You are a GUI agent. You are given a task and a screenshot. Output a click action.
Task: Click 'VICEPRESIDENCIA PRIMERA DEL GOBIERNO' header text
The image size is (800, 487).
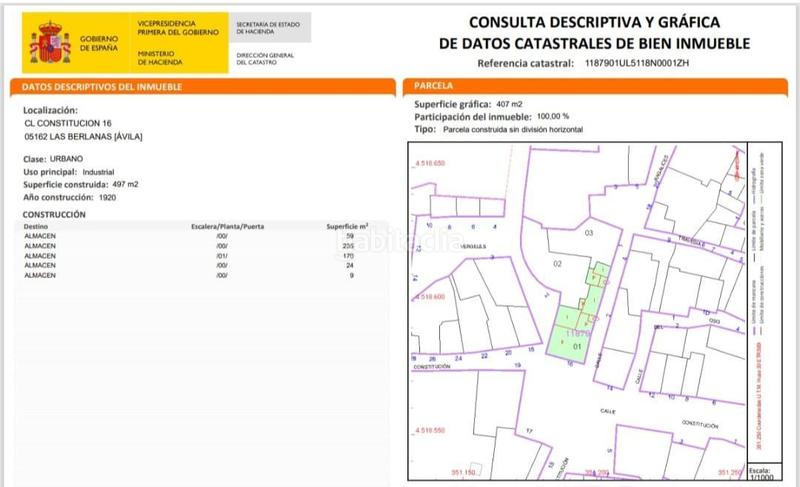pos(178,28)
